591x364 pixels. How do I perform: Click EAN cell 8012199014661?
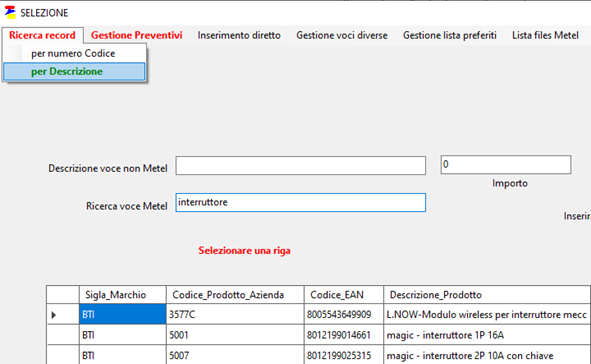click(344, 335)
